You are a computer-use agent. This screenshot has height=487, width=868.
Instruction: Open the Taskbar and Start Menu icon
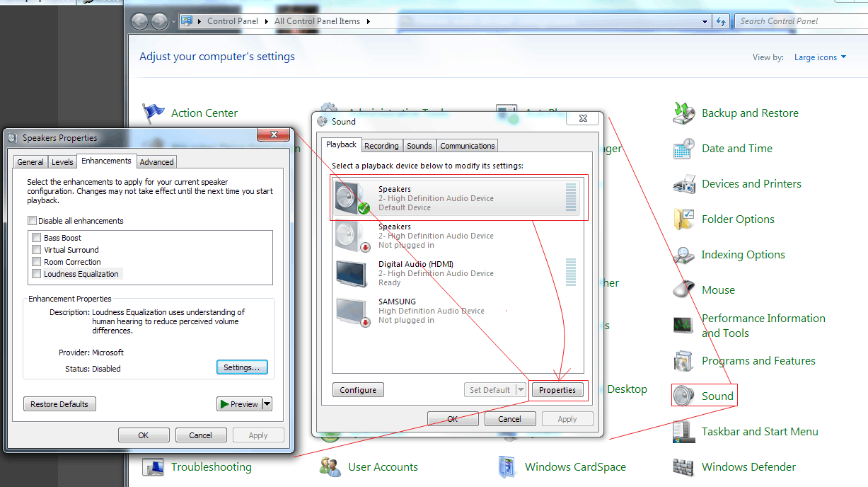684,432
